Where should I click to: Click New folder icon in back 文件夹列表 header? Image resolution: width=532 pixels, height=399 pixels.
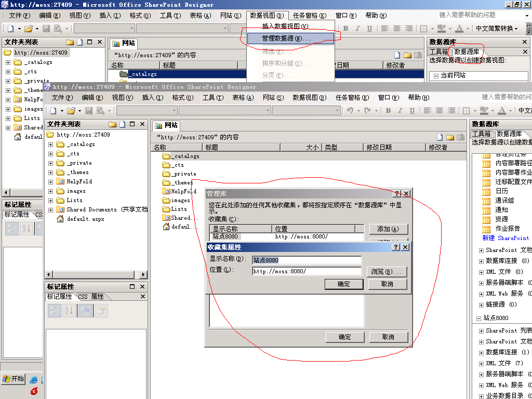tap(70, 42)
